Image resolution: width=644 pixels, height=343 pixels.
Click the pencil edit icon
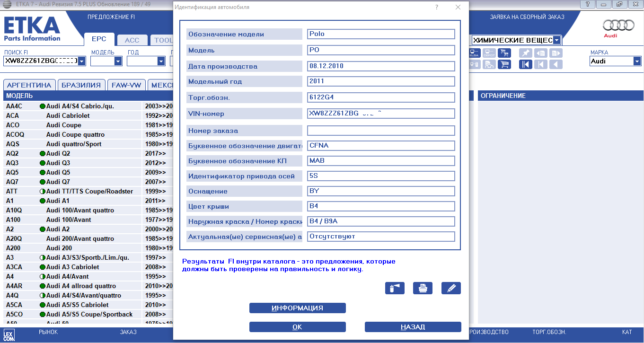click(451, 288)
